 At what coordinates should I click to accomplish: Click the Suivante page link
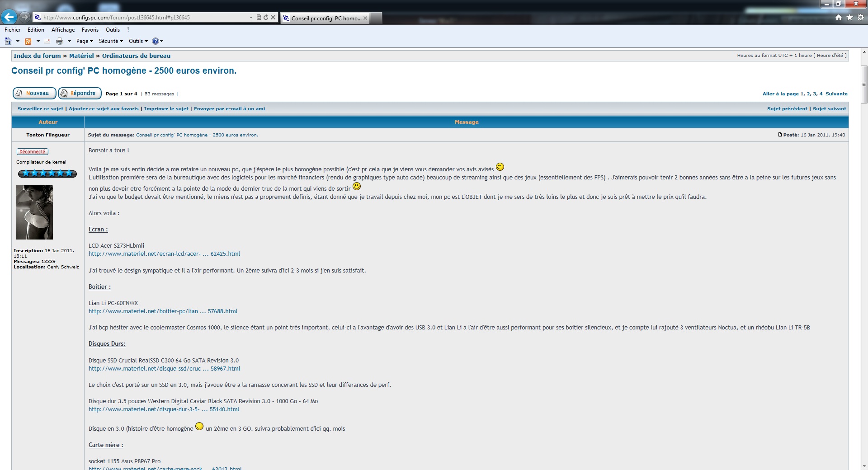click(836, 94)
